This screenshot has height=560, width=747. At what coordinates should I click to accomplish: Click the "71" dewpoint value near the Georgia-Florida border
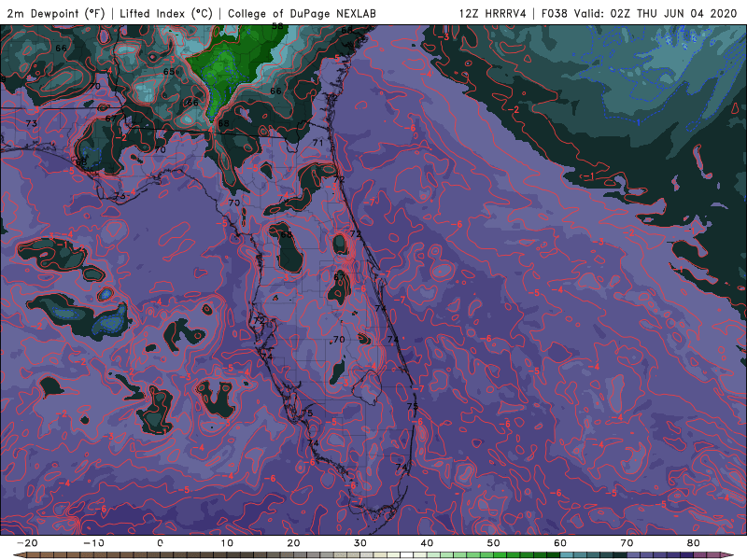tap(318, 143)
